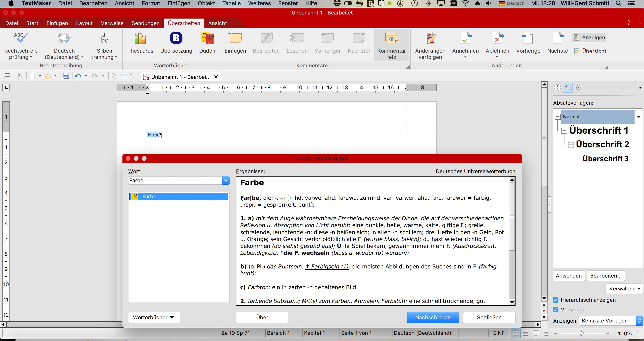Toggle the Kommentarfeld comment pane
Screen dimensions: 644x341
point(391,46)
